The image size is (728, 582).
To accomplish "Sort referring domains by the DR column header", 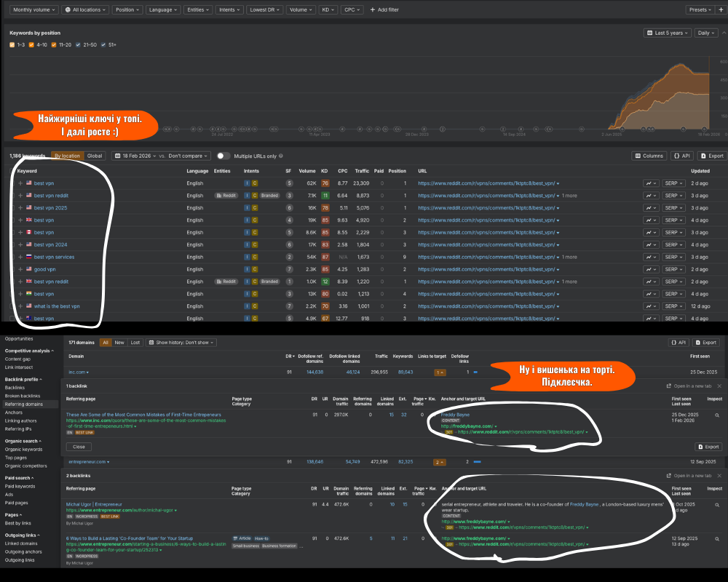I will tap(290, 356).
